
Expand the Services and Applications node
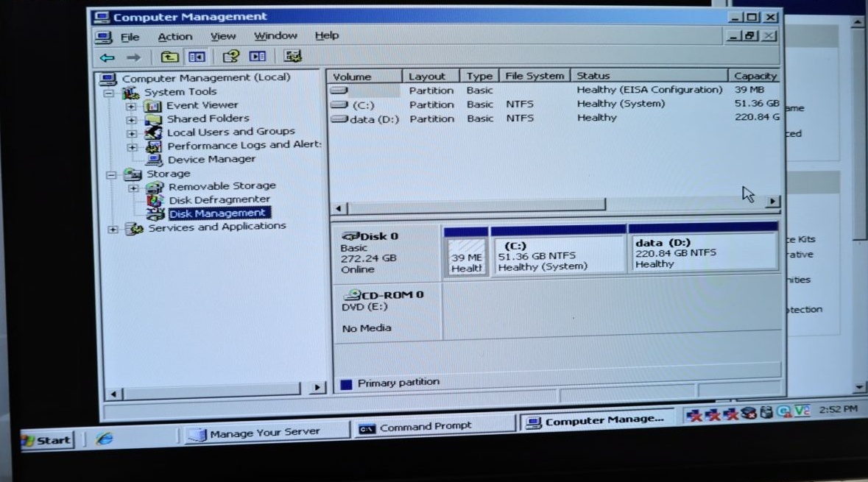click(x=112, y=229)
